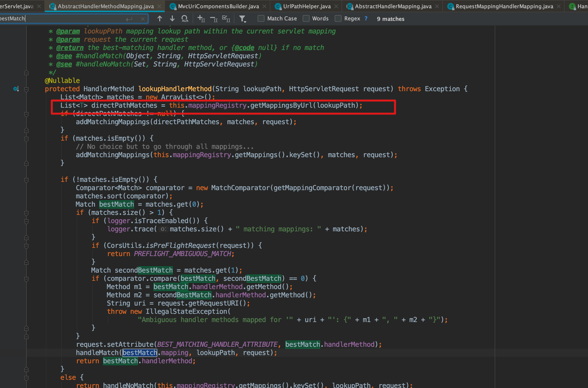Enable Words checkbox
The height and width of the screenshot is (388, 588).
[x=306, y=19]
